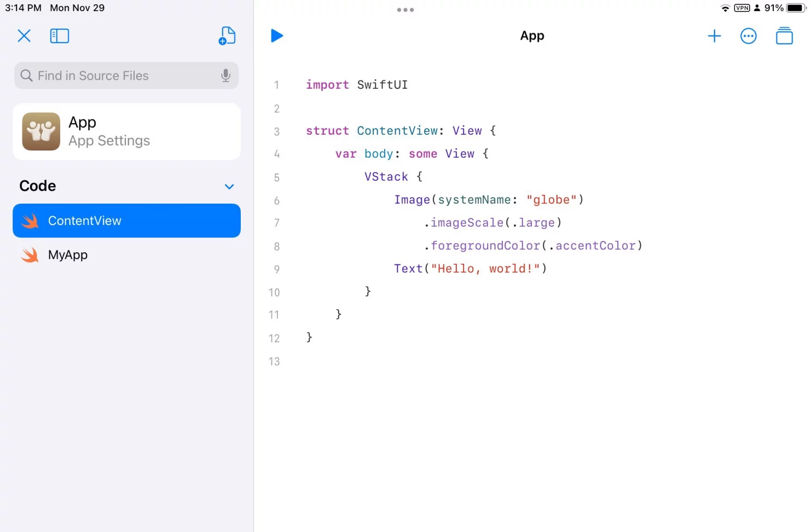Tap the microphone dictation icon in search
The width and height of the screenshot is (811, 532).
(x=225, y=76)
